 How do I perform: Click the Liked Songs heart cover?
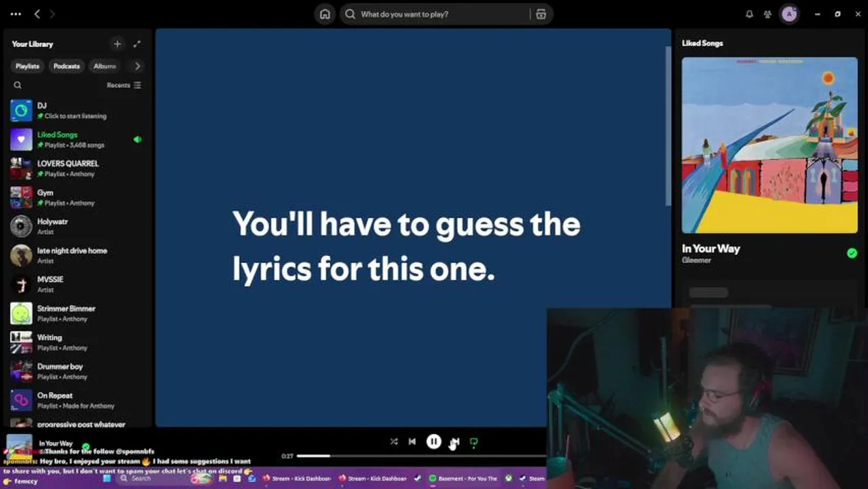point(21,139)
